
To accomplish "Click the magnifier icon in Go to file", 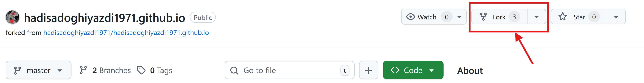I will pyautogui.click(x=234, y=71).
